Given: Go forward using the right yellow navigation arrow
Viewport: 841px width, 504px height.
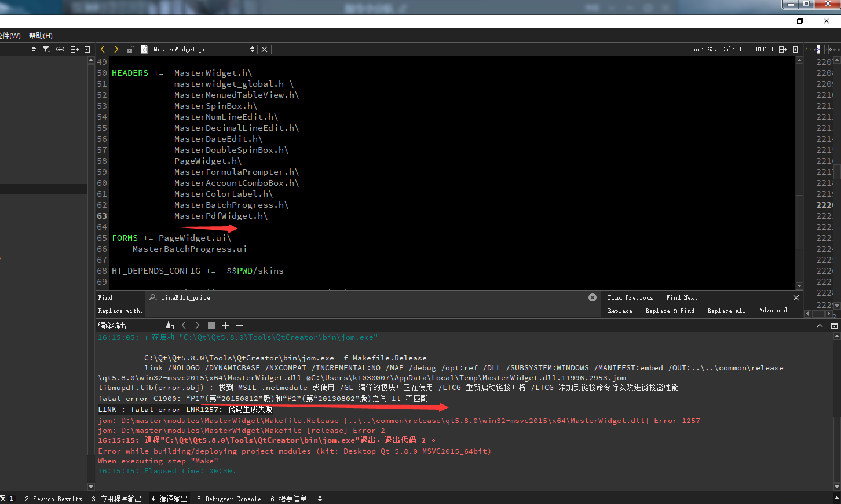Looking at the screenshot, I should click(x=116, y=49).
